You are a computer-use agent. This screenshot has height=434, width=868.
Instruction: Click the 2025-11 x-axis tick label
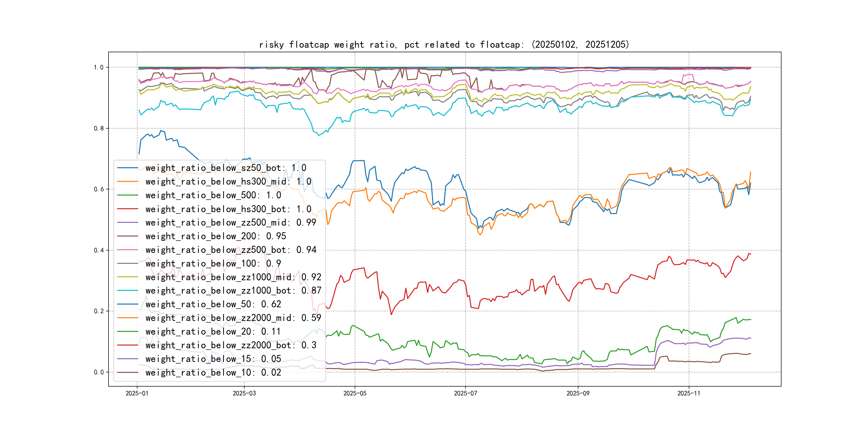tap(689, 393)
